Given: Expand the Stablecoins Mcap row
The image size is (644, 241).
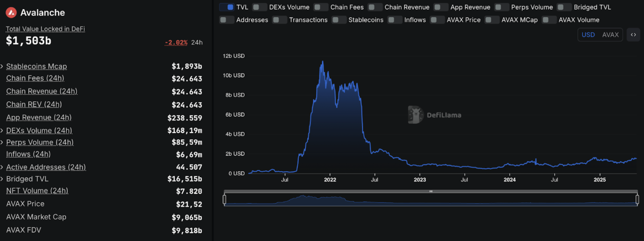Looking at the screenshot, I should [x=2, y=66].
